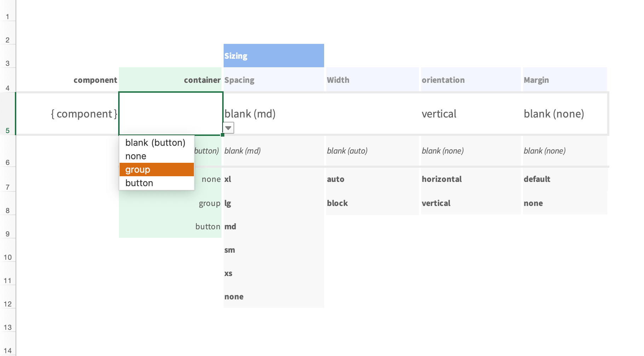This screenshot has height=356, width=644.
Task: Select the Margin header cell
Action: pos(565,80)
